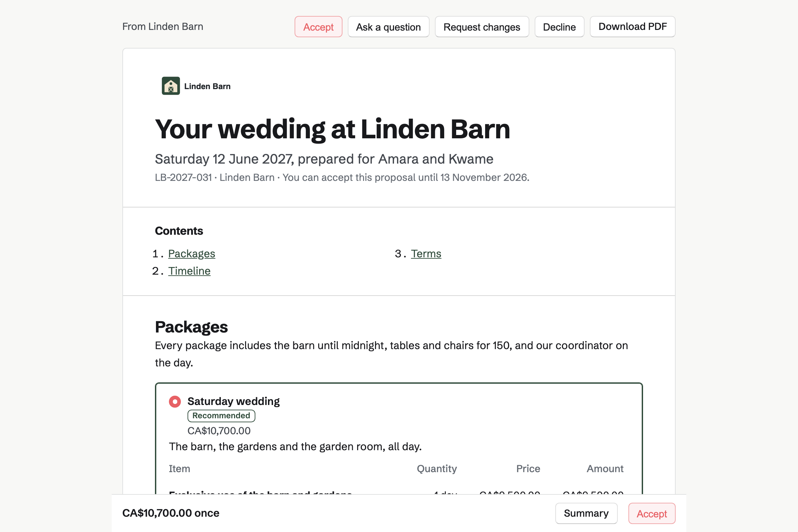Click the Price column header
The image size is (798, 532).
point(528,468)
